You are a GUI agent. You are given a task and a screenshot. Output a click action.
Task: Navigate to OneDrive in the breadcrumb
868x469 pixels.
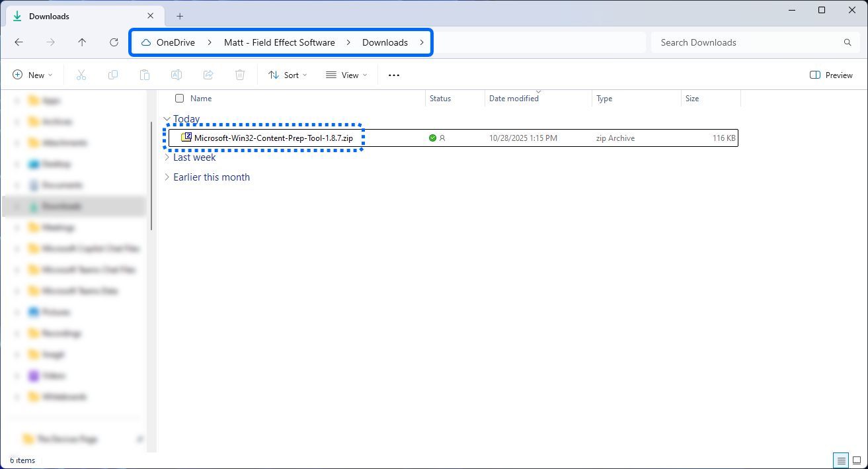tap(176, 42)
